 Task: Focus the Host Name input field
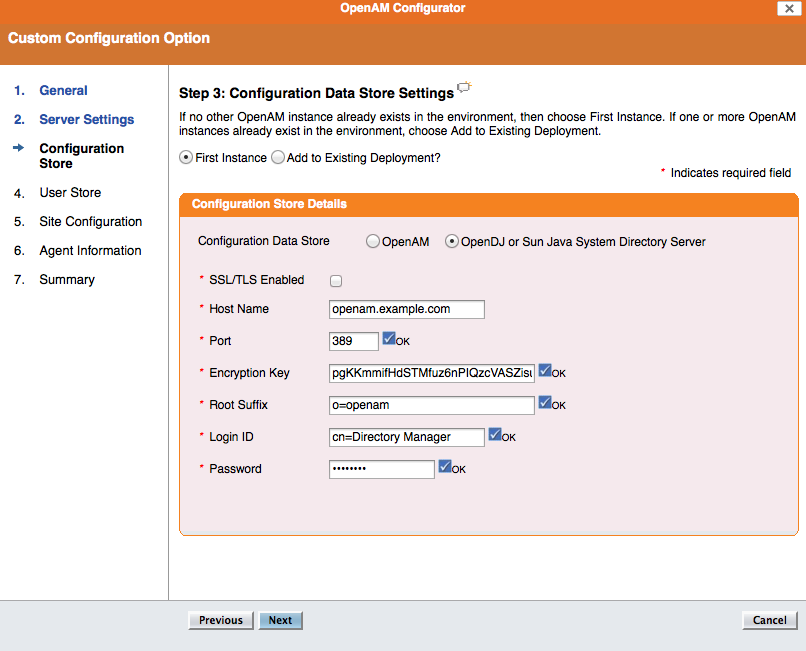407,309
